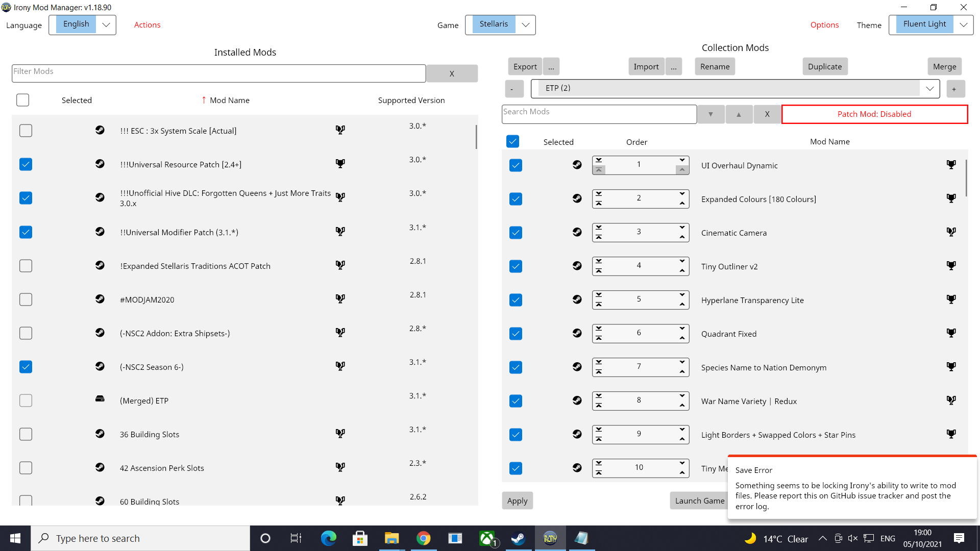Click the Duplicate collection button
980x551 pixels.
pos(824,67)
